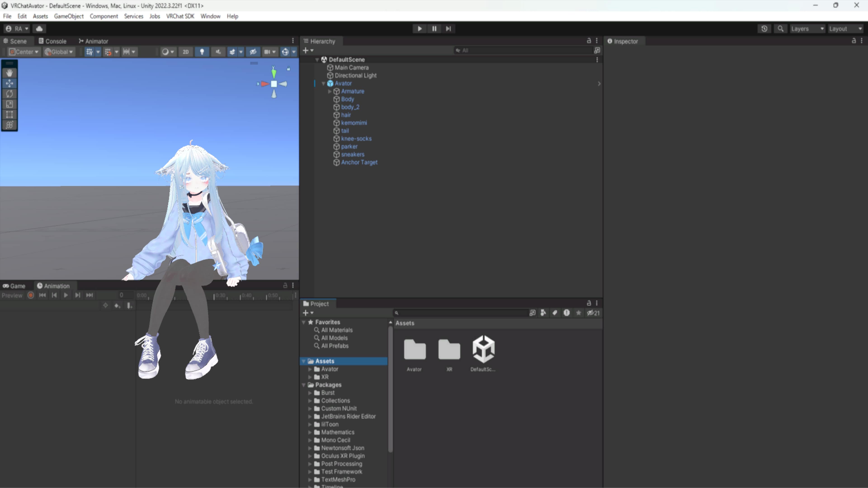Select the Transform tool
Image resolution: width=868 pixels, height=488 pixels.
pos(9,125)
